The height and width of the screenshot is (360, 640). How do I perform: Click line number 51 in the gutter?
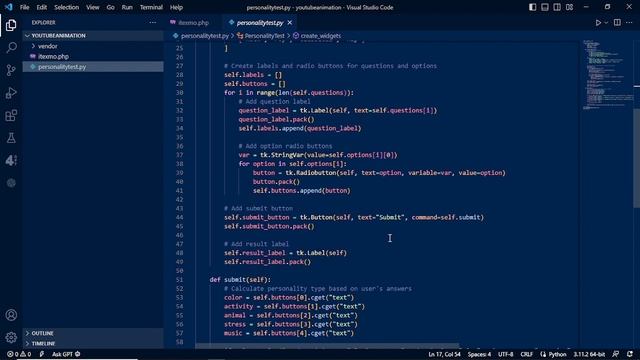179,280
